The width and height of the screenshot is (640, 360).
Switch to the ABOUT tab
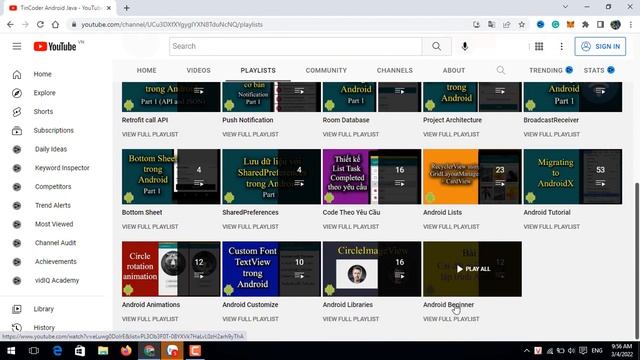(454, 71)
